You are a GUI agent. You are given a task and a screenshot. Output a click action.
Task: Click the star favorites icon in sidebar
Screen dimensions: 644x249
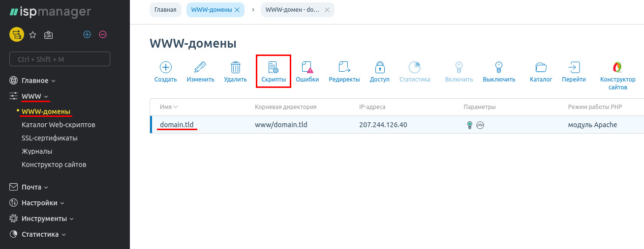click(33, 34)
